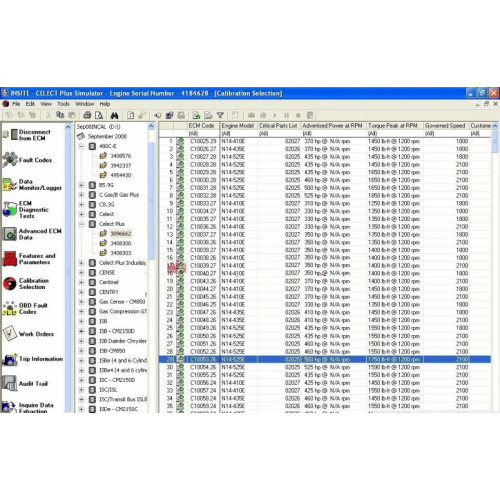The width and height of the screenshot is (500, 500).
Task: Sort by Critical Parts List column header
Action: (x=279, y=126)
